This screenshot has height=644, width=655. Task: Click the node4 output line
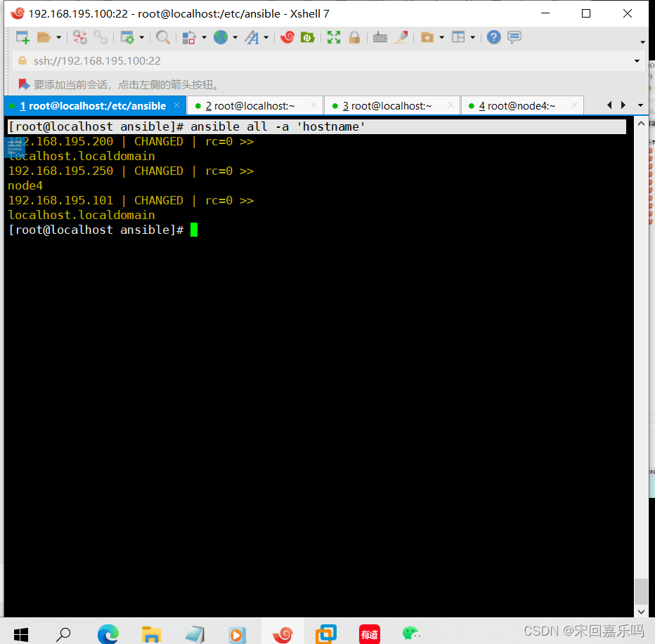coord(25,185)
